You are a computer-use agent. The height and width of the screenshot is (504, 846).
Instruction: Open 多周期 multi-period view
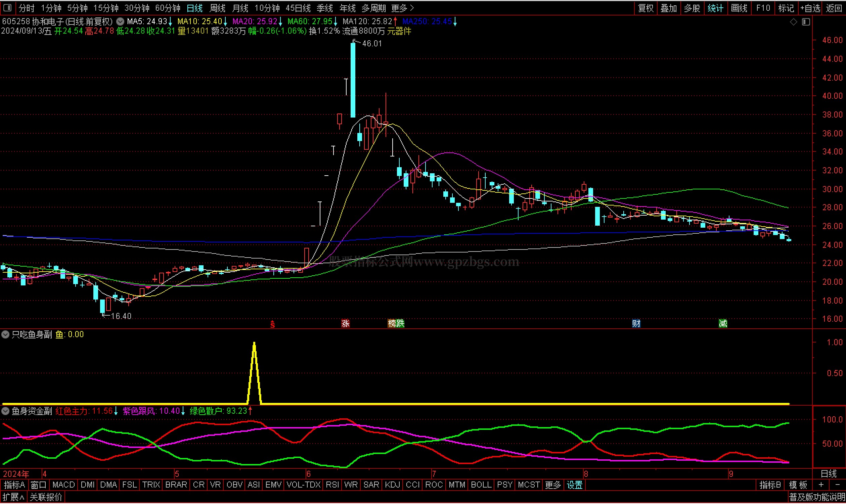373,8
